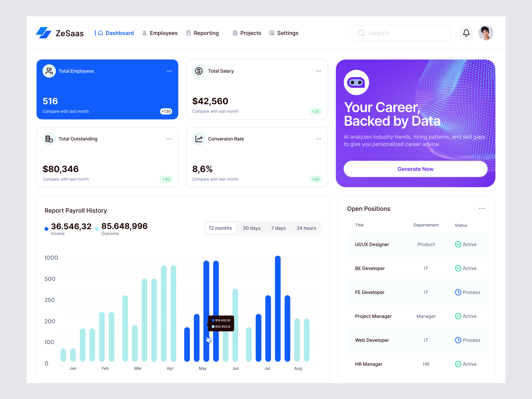Select the 30 days time filter
532x399 pixels.
[252, 228]
